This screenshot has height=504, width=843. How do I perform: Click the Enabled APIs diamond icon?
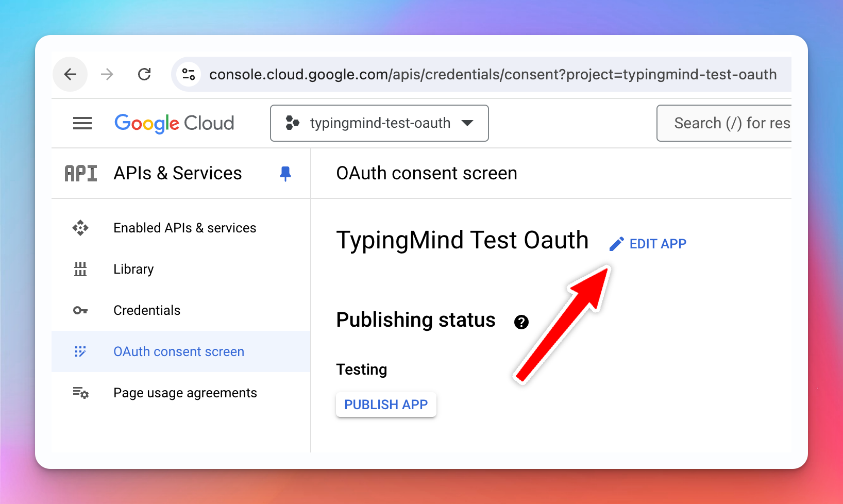coord(80,228)
